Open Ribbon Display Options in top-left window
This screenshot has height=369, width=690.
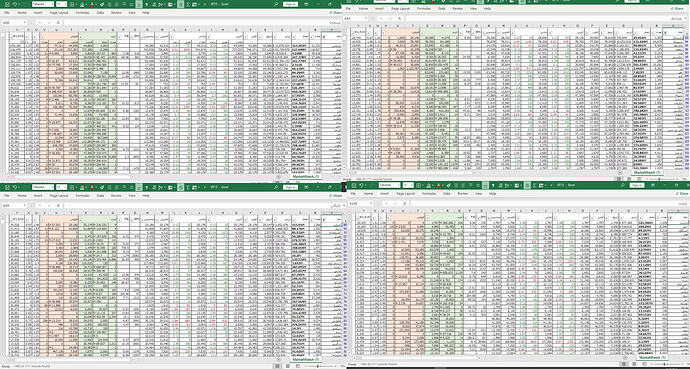pos(306,4)
